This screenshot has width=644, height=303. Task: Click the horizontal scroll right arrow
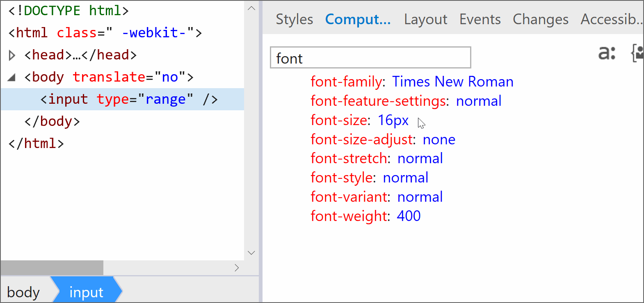(237, 268)
